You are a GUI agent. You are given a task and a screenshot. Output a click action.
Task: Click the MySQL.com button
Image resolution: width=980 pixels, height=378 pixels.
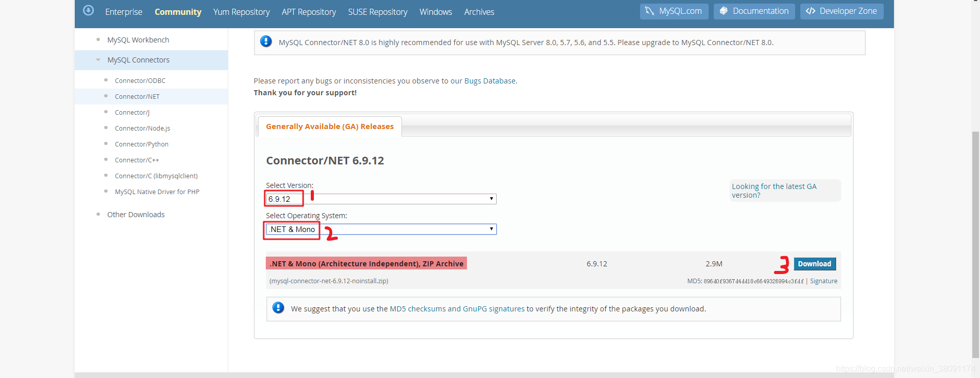point(674,11)
